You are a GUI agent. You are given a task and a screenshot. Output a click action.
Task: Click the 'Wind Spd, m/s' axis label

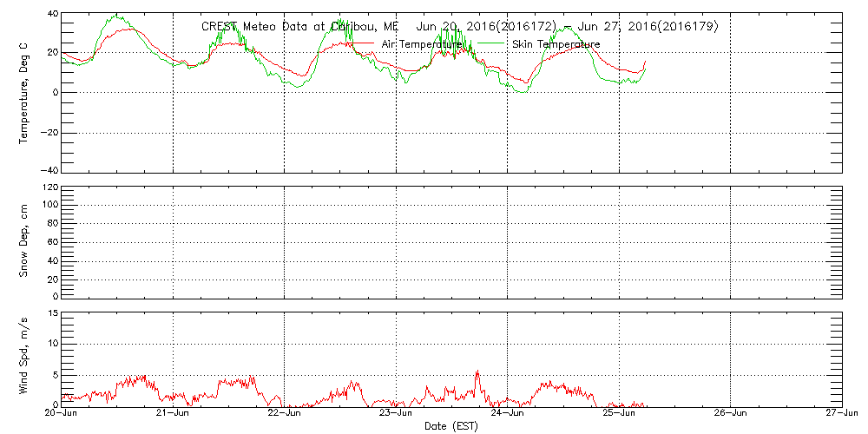click(x=24, y=358)
